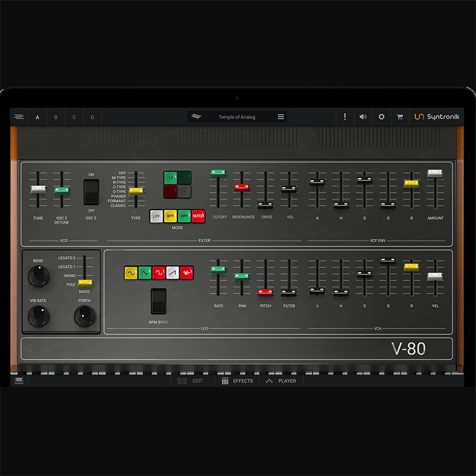Select the green 12 filter slope button
This screenshot has height=476, width=476.
(x=171, y=178)
